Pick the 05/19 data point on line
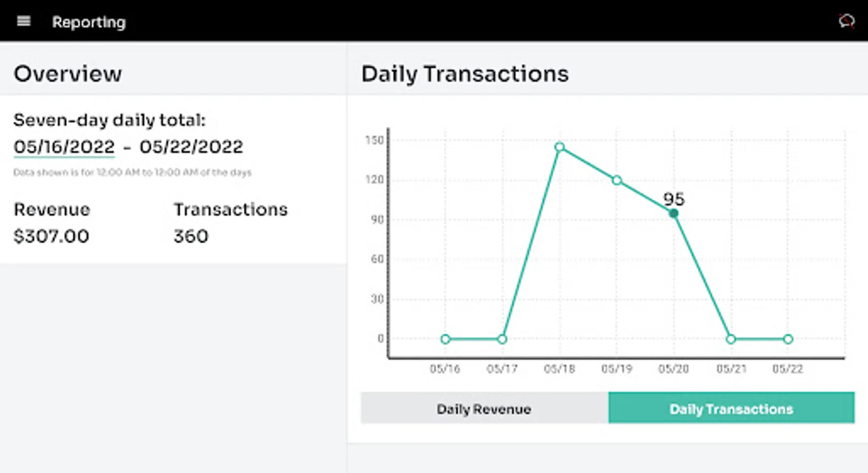The width and height of the screenshot is (868, 473). [x=617, y=180]
